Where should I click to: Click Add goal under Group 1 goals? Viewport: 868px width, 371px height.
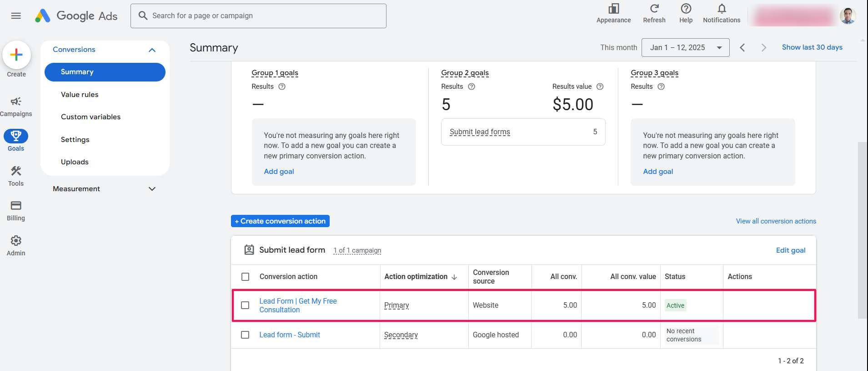pos(279,172)
